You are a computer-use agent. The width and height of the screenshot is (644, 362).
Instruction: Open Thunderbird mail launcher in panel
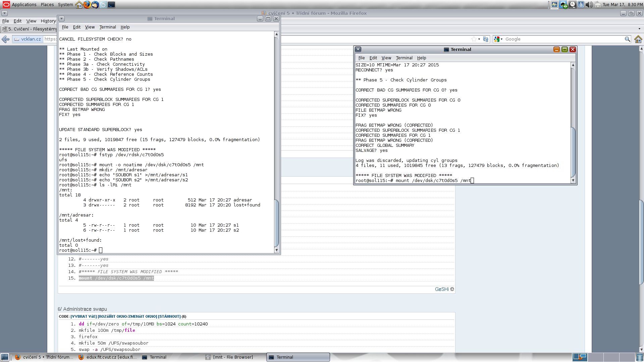pos(95,5)
